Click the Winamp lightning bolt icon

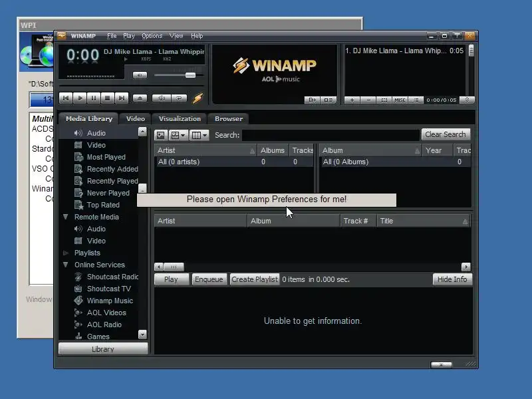tap(198, 98)
